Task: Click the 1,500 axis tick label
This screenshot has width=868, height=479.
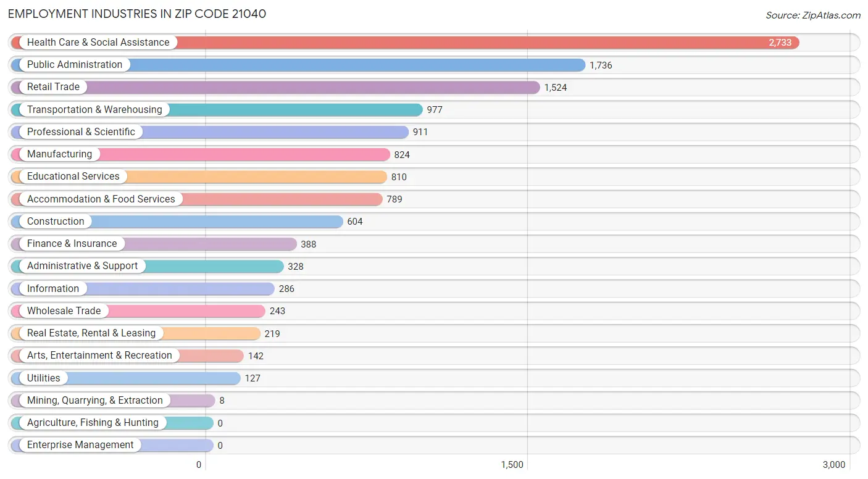Action: pyautogui.click(x=512, y=465)
